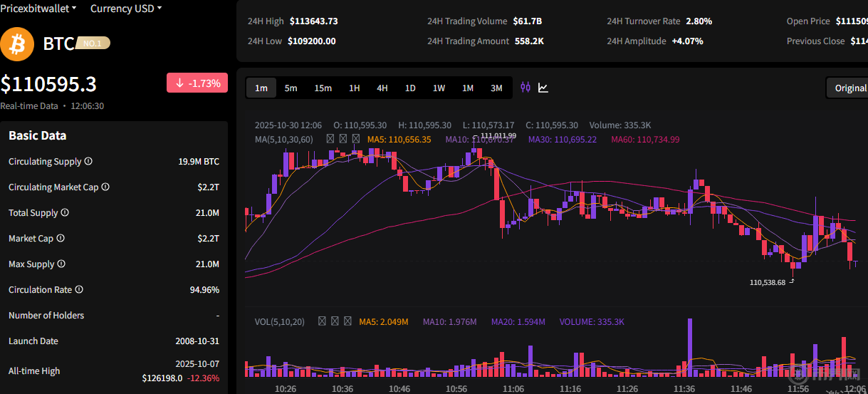Select the 1D timeframe tab

[410, 88]
